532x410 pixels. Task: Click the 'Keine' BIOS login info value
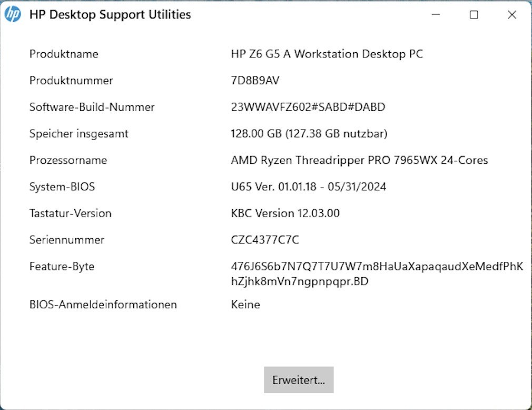pyautogui.click(x=245, y=305)
